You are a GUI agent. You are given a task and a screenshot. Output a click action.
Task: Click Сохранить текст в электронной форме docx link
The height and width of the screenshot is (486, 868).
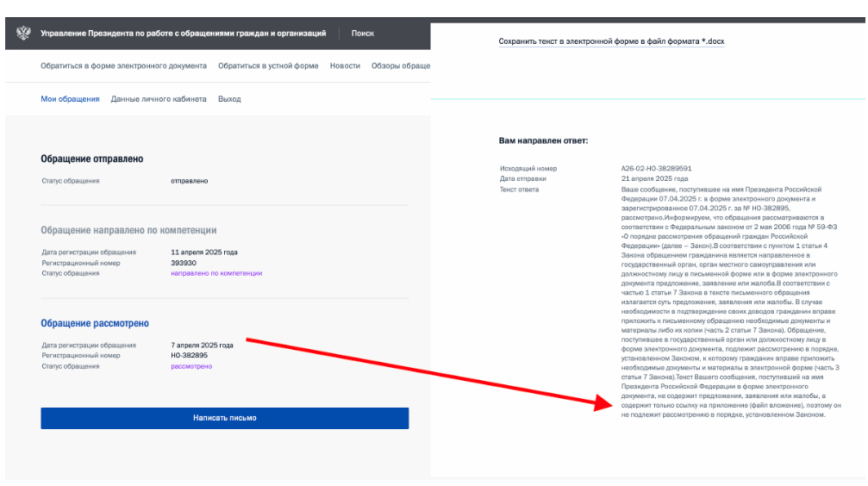(611, 41)
